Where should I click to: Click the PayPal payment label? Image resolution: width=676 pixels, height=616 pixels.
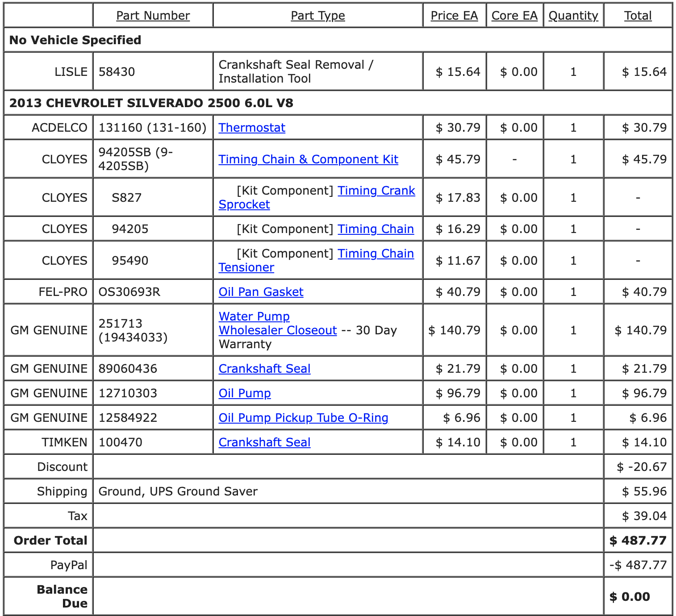coord(69,565)
